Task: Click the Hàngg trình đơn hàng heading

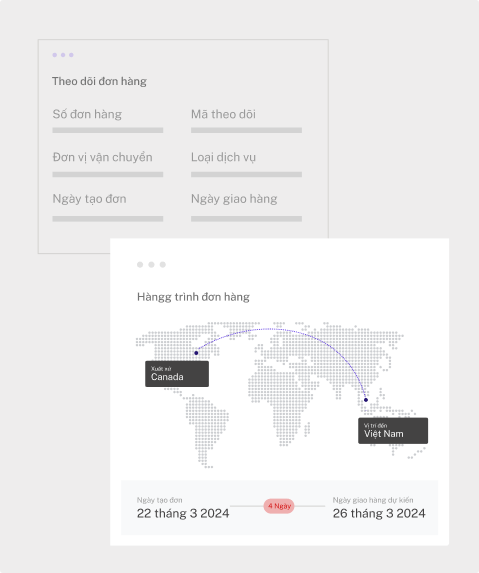Action: (193, 297)
